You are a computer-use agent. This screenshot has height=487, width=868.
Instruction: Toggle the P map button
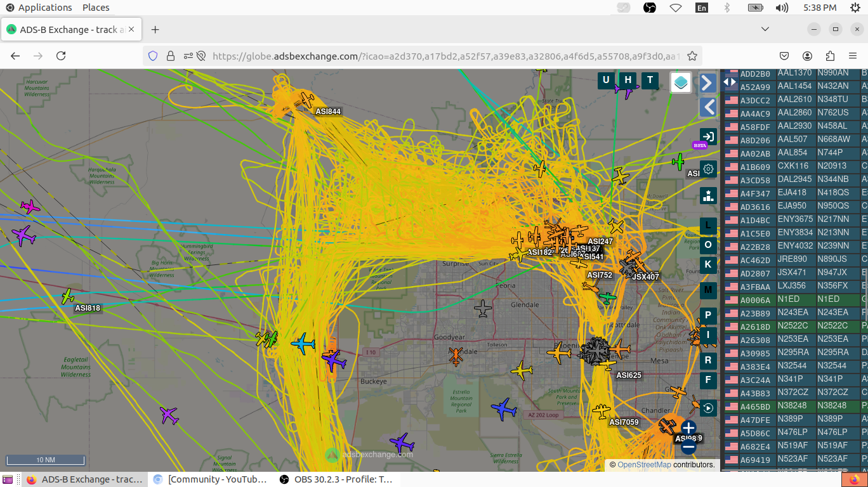708,316
